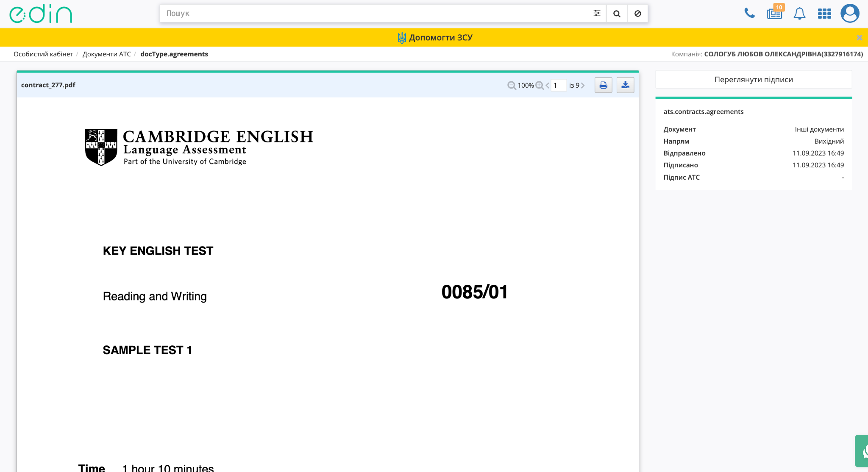
Task: Download contract_277.pdf
Action: (625, 85)
